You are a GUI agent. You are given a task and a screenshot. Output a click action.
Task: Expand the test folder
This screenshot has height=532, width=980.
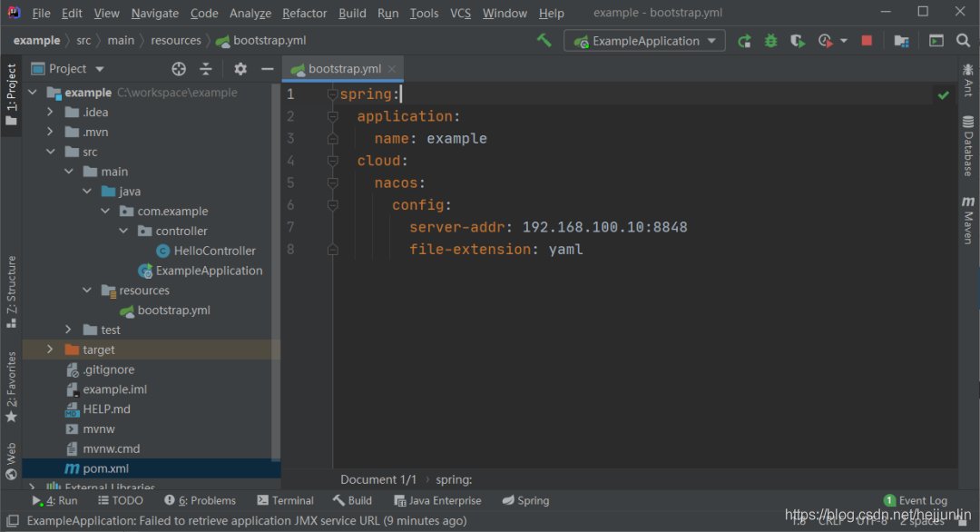[x=69, y=330]
